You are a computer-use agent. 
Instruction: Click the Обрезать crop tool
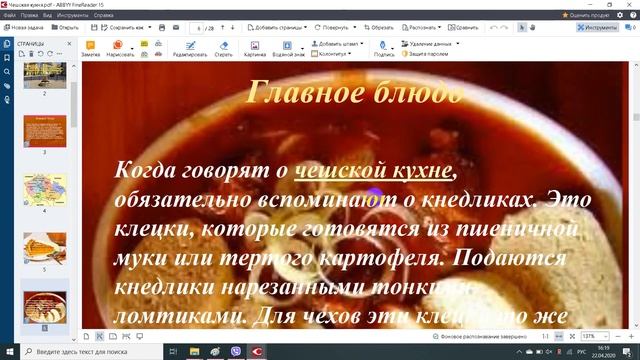point(379,27)
